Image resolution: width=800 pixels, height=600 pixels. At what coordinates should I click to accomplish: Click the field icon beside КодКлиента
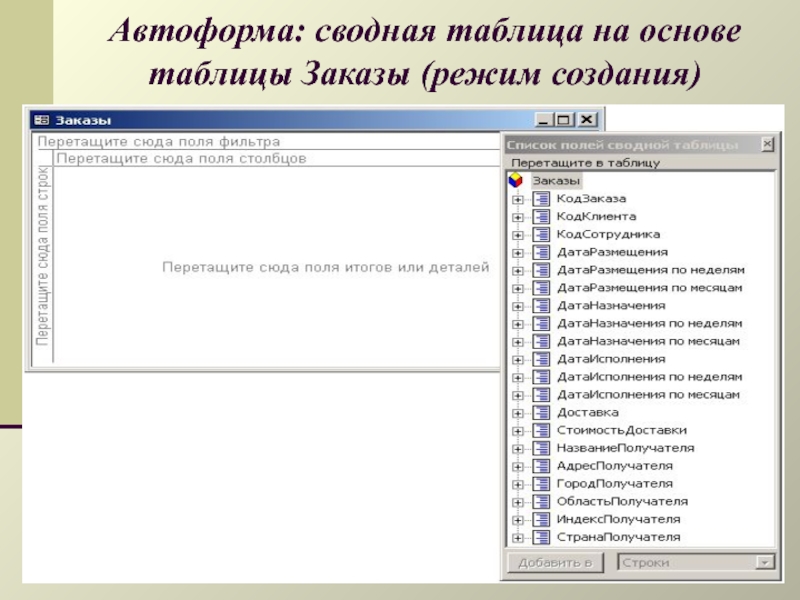(x=542, y=217)
